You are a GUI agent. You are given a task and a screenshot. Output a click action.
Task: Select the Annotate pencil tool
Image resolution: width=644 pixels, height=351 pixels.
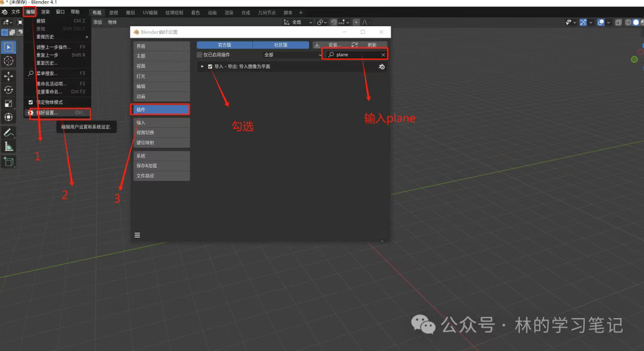tap(8, 133)
